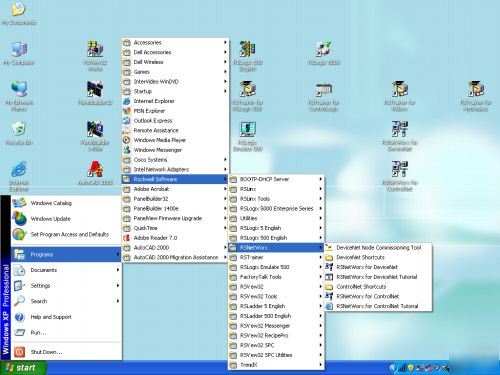The width and height of the screenshot is (500, 375).
Task: Launch AutoCAD 2000 desktop shortcut
Action: click(x=95, y=173)
